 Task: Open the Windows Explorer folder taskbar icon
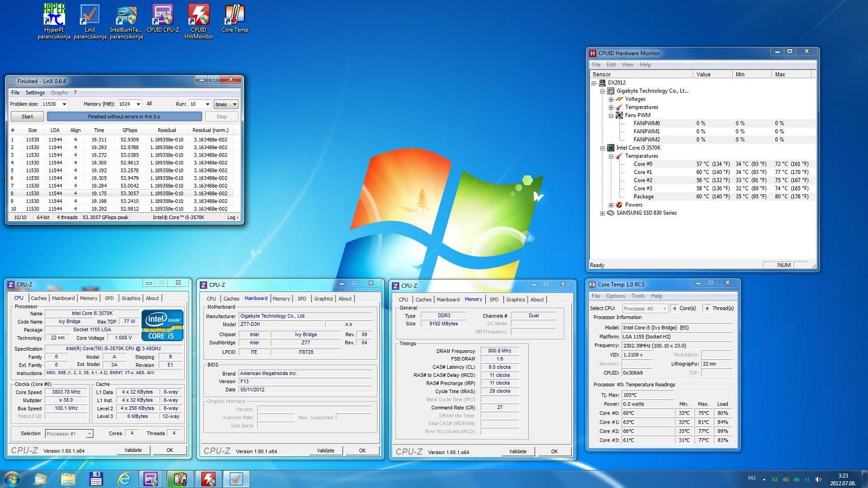point(68,479)
